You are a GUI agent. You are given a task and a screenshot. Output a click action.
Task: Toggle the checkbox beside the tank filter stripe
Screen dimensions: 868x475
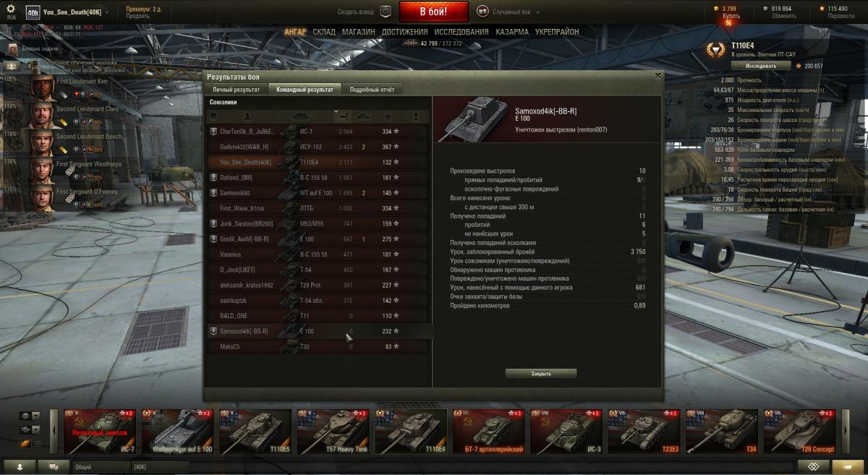tap(38, 444)
